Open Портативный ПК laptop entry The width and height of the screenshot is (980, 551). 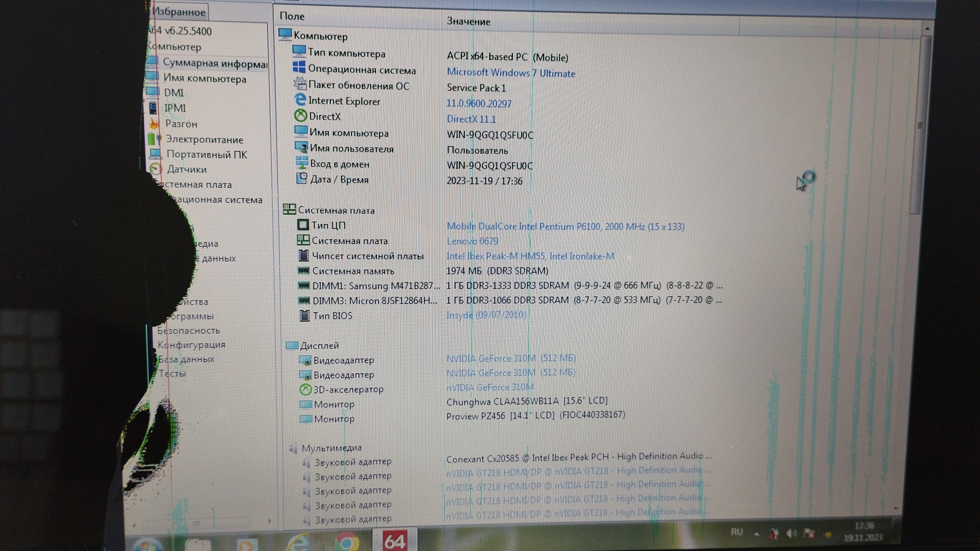[x=206, y=155]
